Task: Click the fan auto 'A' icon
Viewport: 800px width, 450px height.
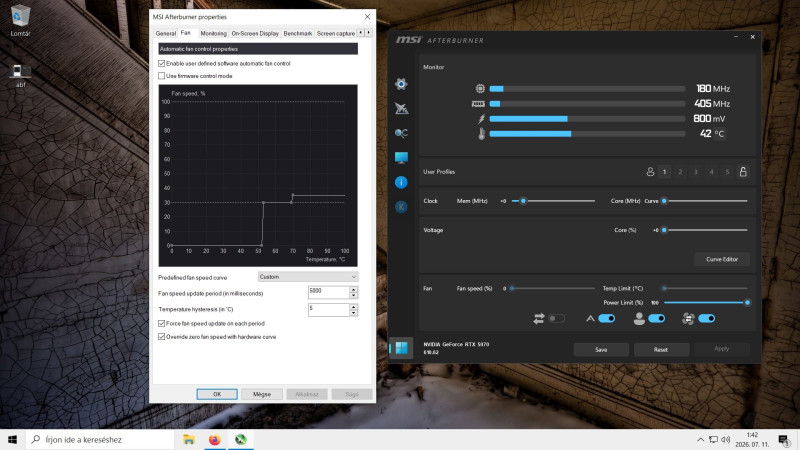Action: pyautogui.click(x=590, y=319)
